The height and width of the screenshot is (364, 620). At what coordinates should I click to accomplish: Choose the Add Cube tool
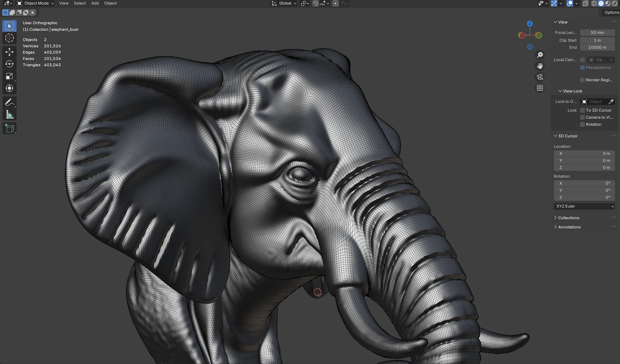9,128
